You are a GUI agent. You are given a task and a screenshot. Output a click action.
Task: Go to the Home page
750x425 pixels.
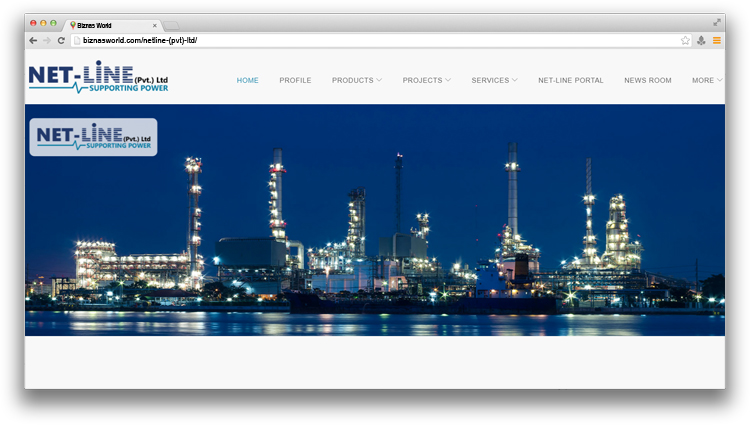[x=247, y=80]
